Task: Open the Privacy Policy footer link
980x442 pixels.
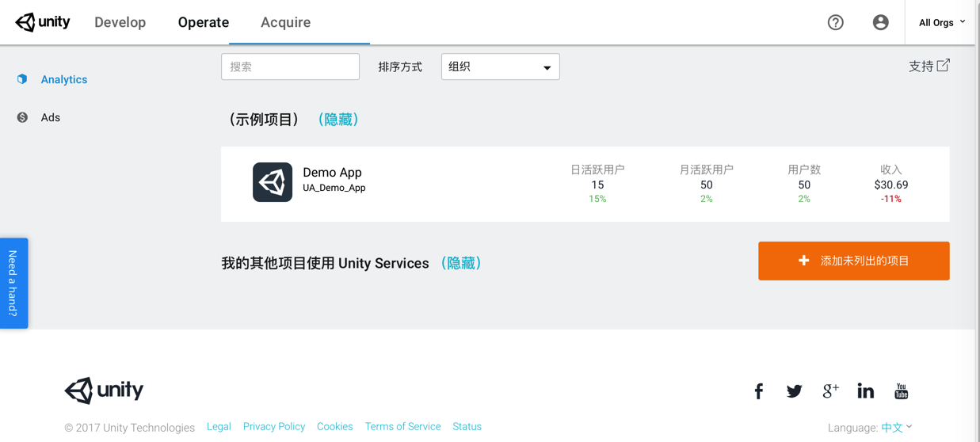Action: point(274,426)
